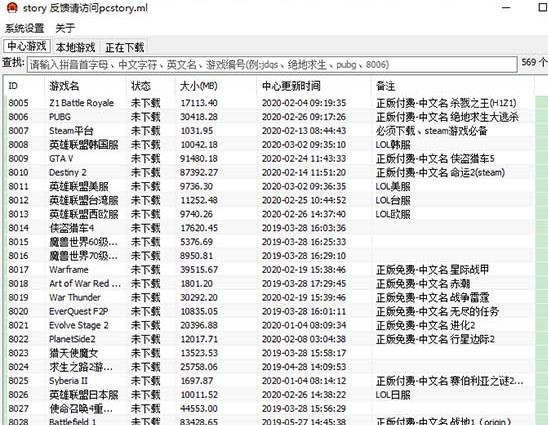Viewport: 548px width, 425px height.
Task: Click size value 44553.00
Action: (x=199, y=409)
